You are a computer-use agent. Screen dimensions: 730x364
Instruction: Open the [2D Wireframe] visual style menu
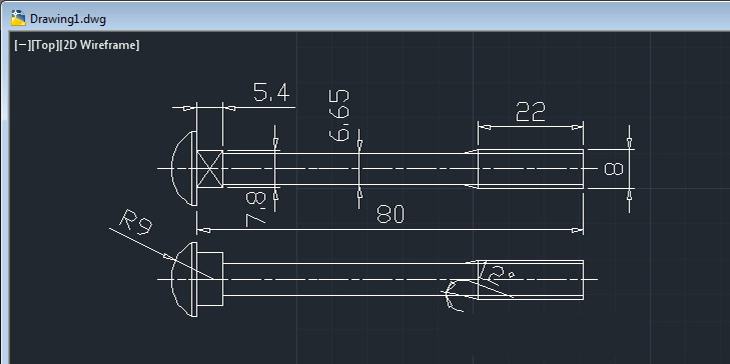pos(99,45)
